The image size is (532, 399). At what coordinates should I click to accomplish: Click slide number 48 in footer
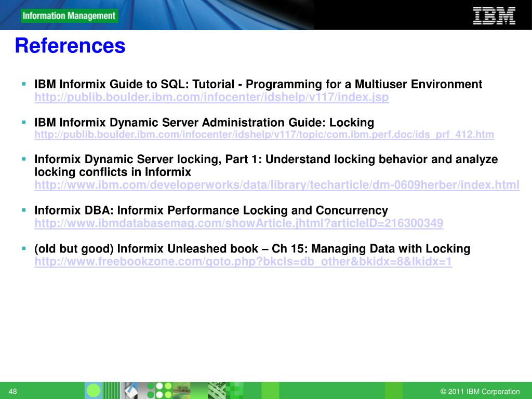(12, 392)
